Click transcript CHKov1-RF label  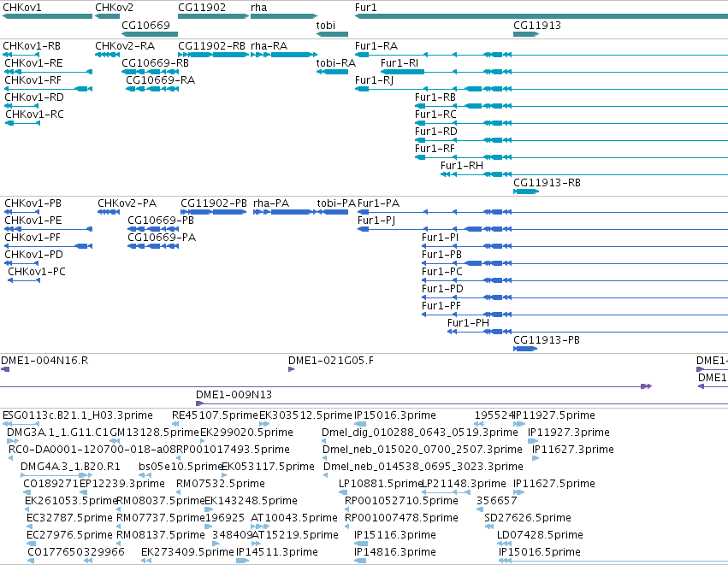click(x=33, y=80)
